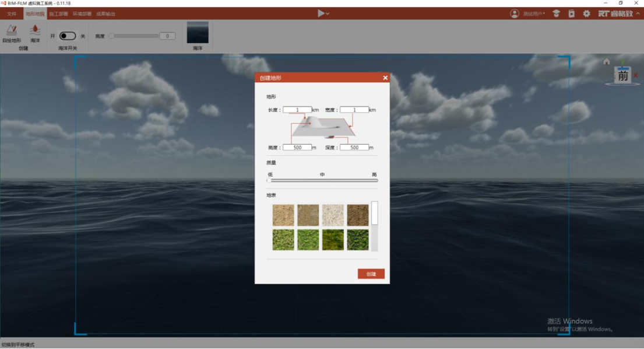Click the 高度 slider in the ribbon
644x349 pixels.
point(134,36)
